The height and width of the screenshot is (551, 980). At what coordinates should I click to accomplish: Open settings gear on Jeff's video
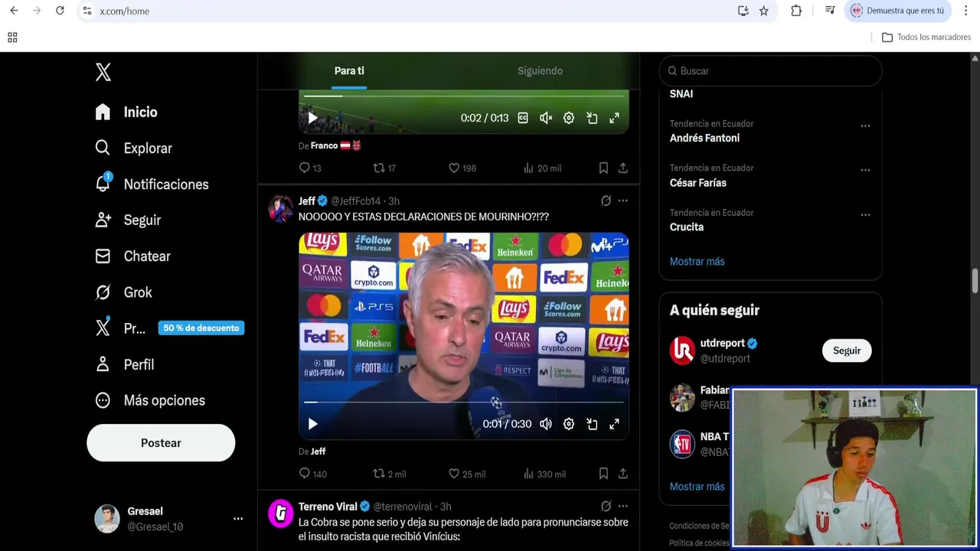(569, 424)
